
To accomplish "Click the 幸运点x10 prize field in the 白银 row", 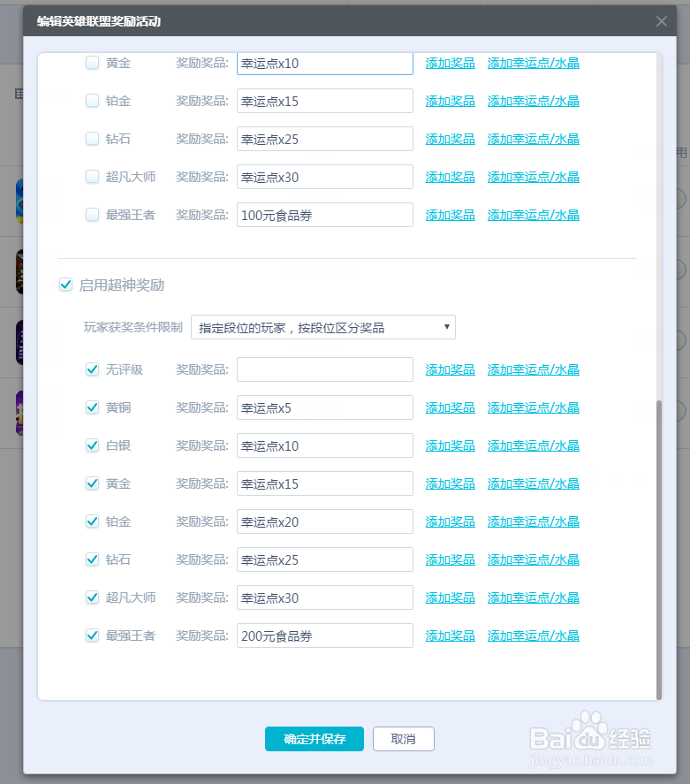I will click(x=325, y=445).
